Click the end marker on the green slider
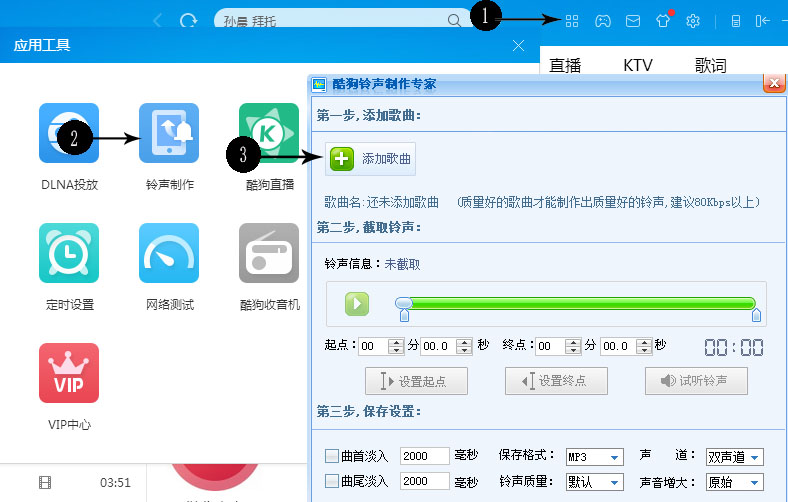This screenshot has height=502, width=788. (x=756, y=315)
